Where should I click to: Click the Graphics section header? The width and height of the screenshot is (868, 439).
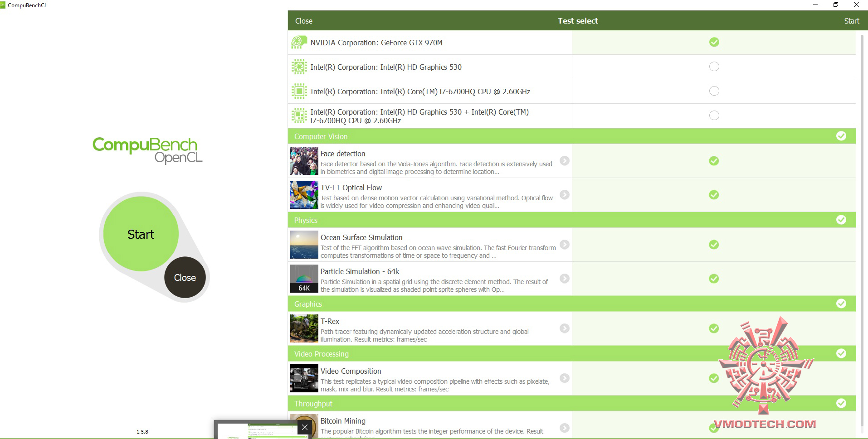coord(572,304)
